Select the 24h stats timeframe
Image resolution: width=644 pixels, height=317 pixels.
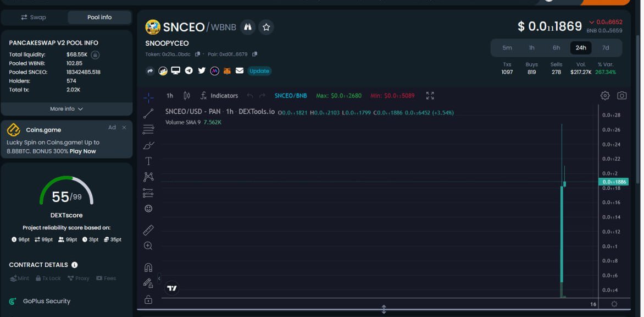581,48
